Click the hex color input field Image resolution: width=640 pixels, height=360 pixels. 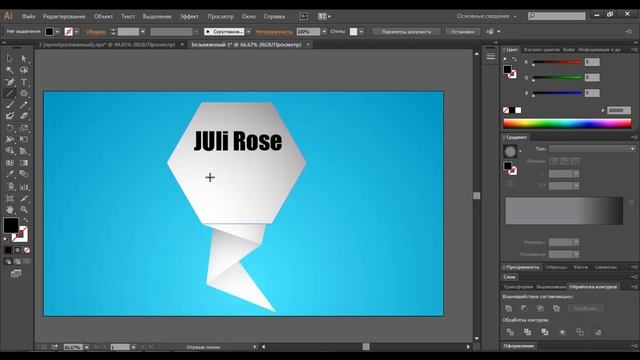(x=619, y=110)
